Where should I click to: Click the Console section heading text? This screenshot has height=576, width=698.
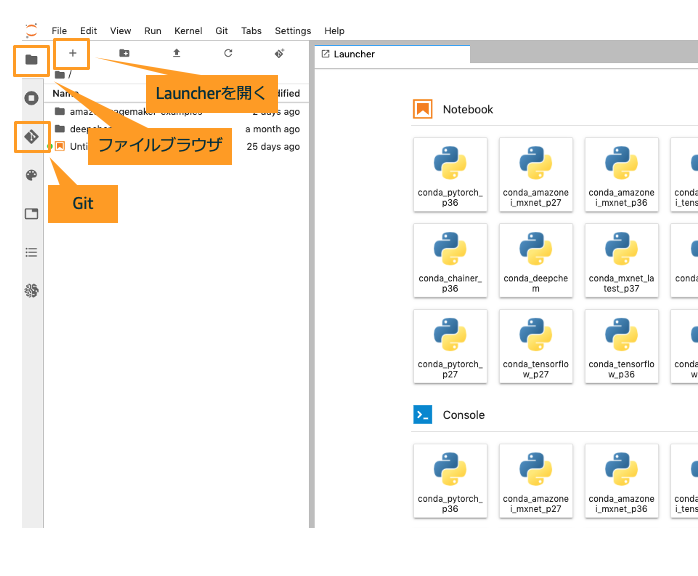click(463, 415)
